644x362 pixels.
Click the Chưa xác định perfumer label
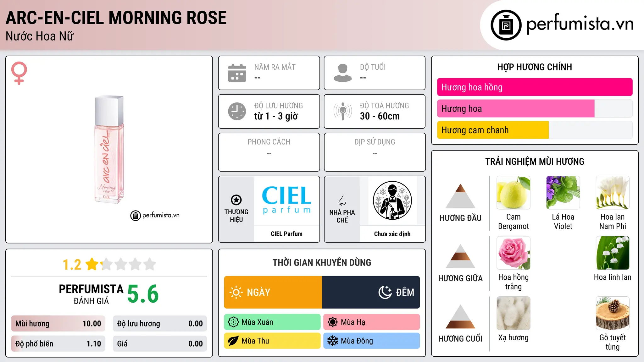tap(392, 234)
